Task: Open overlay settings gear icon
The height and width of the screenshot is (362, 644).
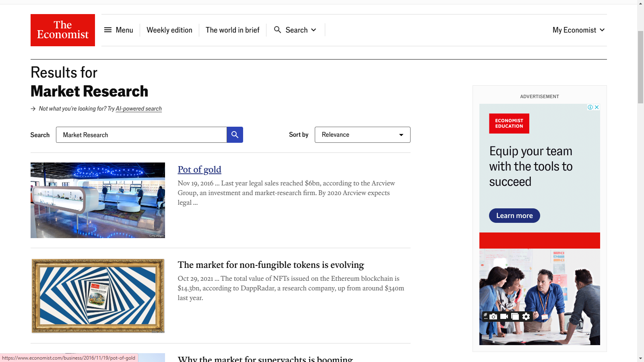Action: (x=526, y=317)
